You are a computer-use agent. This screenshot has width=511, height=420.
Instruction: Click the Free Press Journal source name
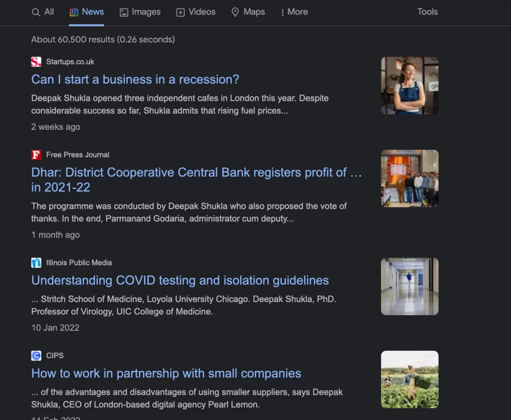[78, 155]
